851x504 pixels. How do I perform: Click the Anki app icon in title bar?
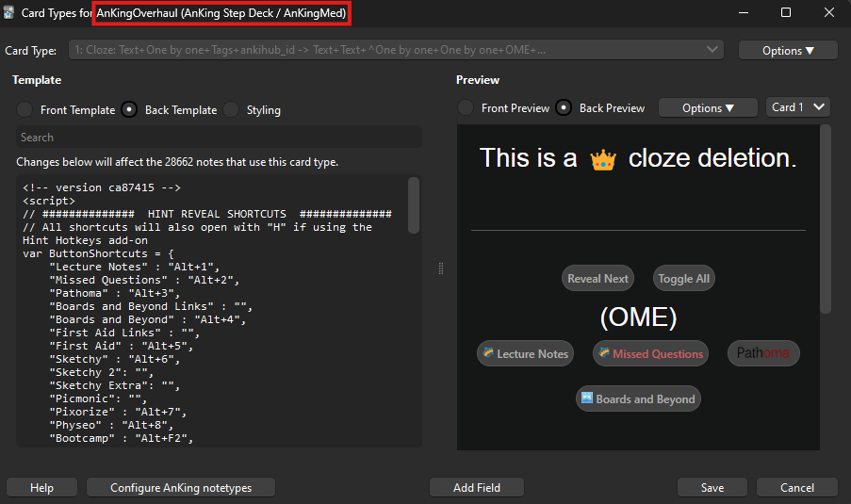[9, 12]
